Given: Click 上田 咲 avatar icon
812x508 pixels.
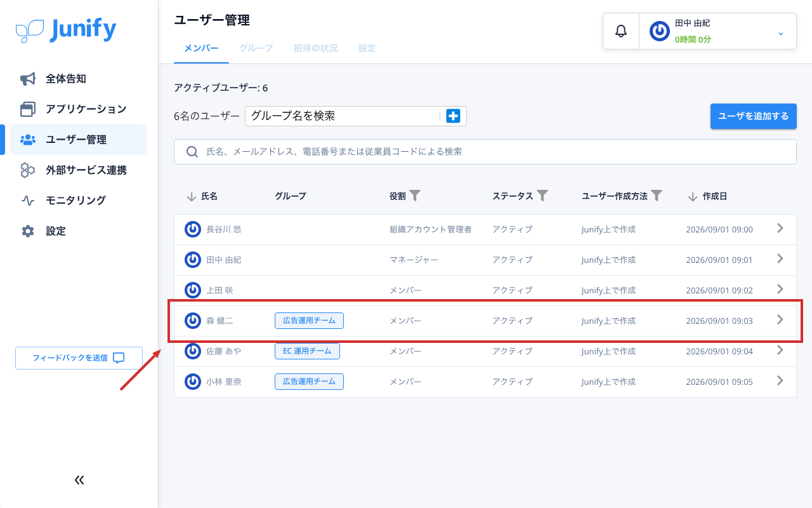Looking at the screenshot, I should point(193,290).
